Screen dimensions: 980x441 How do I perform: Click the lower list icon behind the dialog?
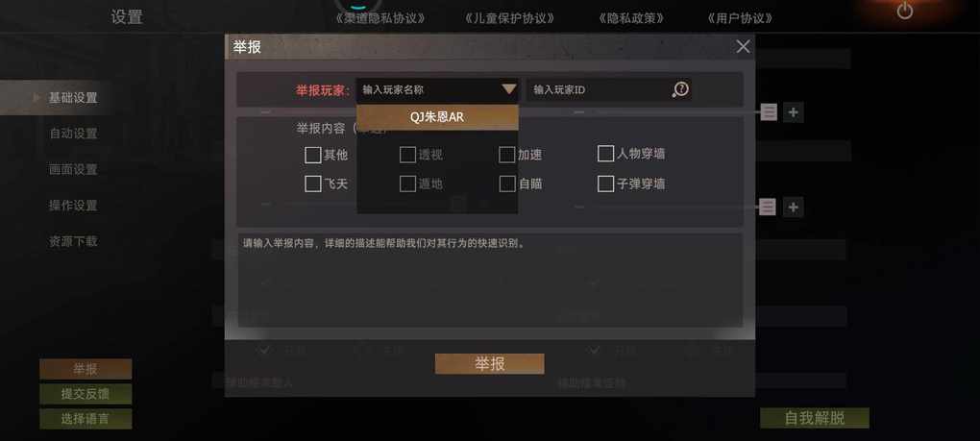(768, 207)
